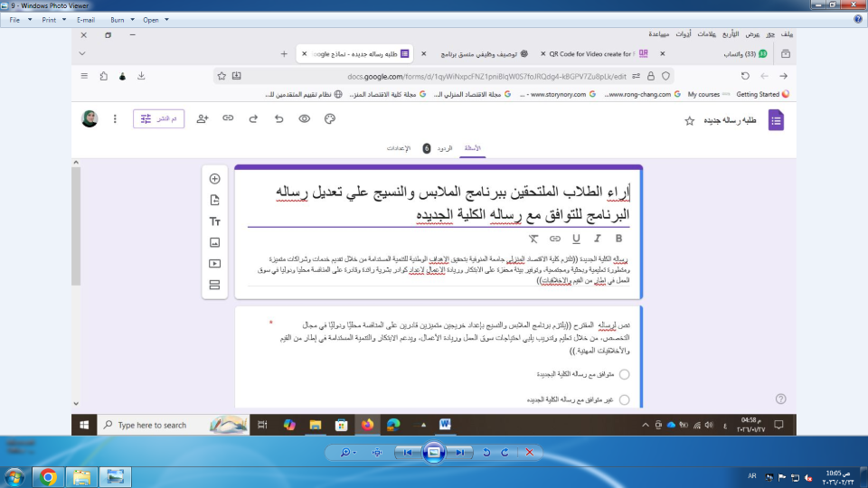The image size is (868, 488).
Task: Select the 'غير متوافق' radio option
Action: pos(624,399)
